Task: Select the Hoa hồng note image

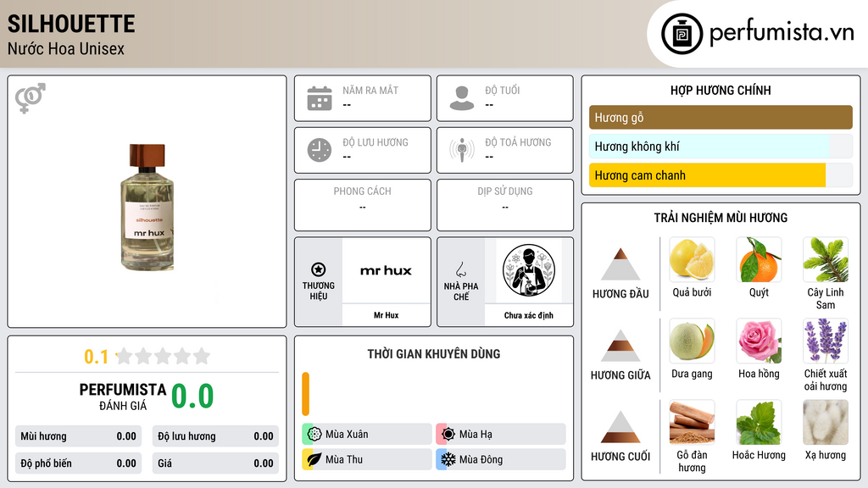Action: [759, 341]
